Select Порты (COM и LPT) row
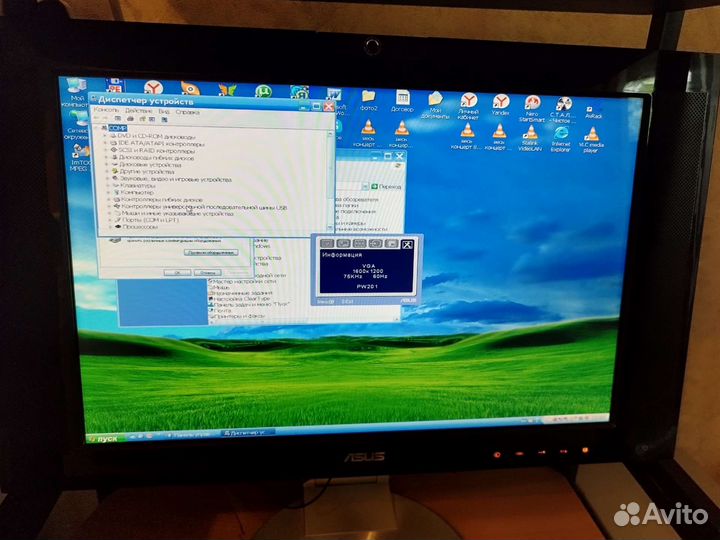 click(147, 220)
